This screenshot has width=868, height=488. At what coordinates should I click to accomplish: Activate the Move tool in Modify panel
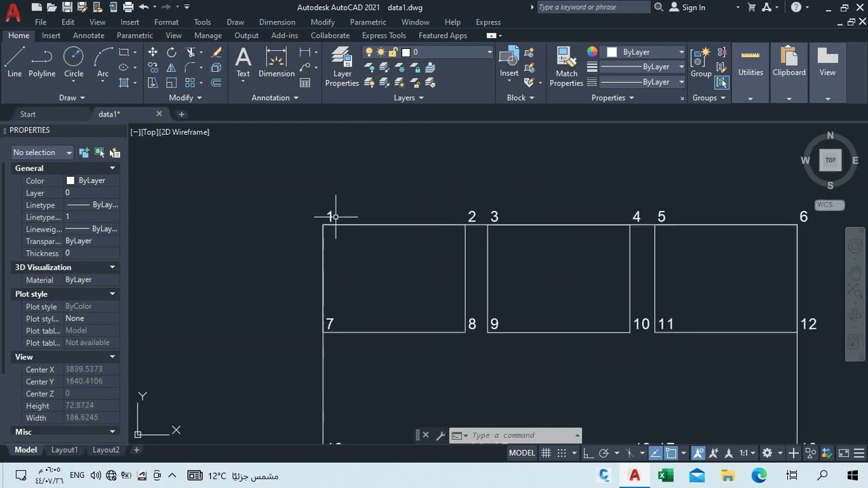click(x=153, y=52)
